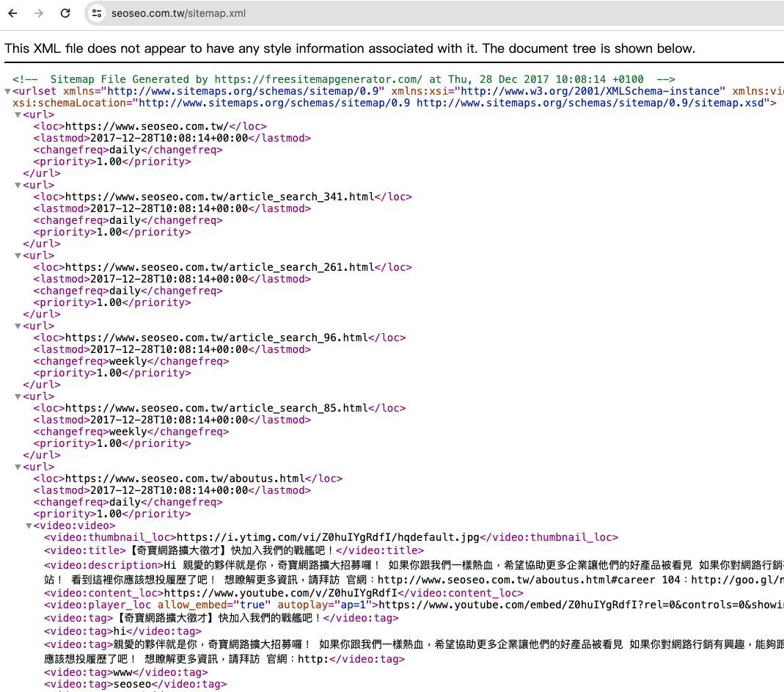This screenshot has width=784, height=692.
Task: Click the video:tag containing www
Action: 126,673
